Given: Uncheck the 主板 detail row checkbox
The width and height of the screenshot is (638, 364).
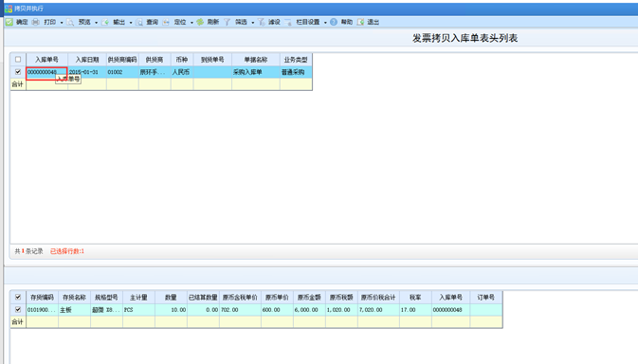Looking at the screenshot, I should [18, 310].
